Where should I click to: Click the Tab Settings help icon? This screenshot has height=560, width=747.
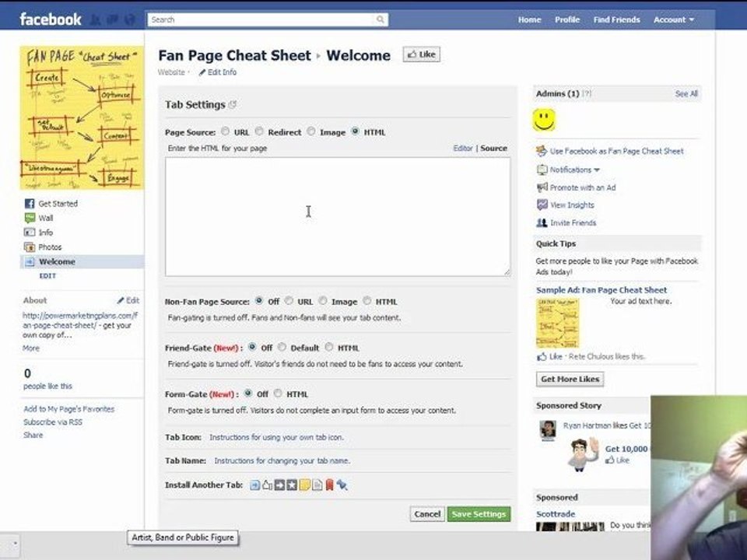pos(233,105)
